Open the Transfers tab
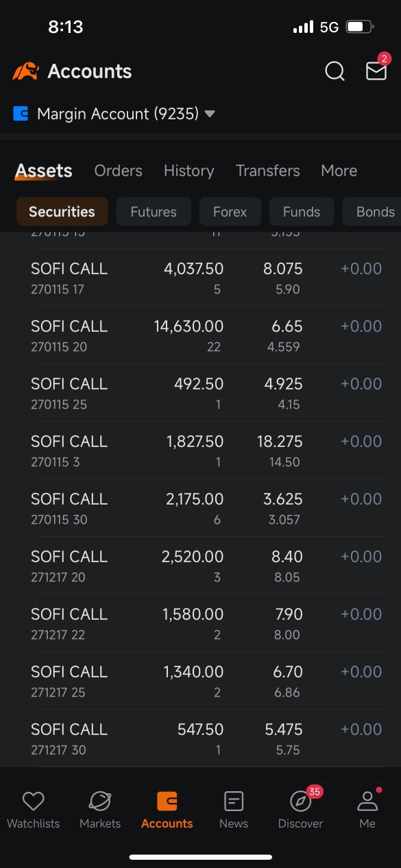 (x=268, y=171)
